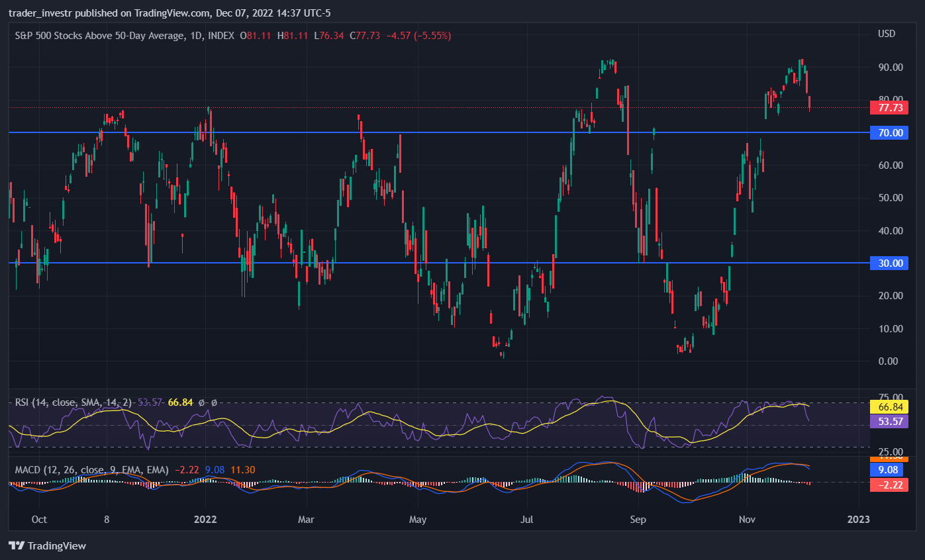
Task: Click the 80.00 price axis label
Action: point(891,100)
